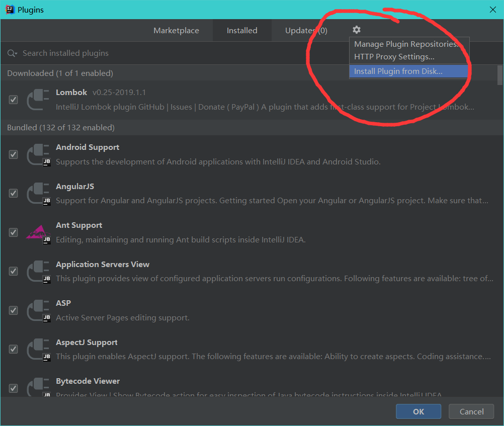Confirm with the OK button
This screenshot has width=504, height=426.
pyautogui.click(x=418, y=411)
